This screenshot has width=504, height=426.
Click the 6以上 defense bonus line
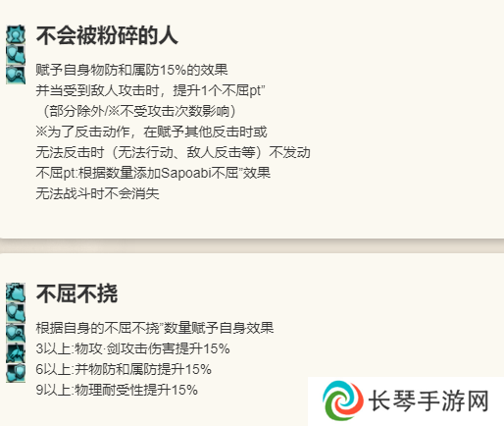pos(124,369)
